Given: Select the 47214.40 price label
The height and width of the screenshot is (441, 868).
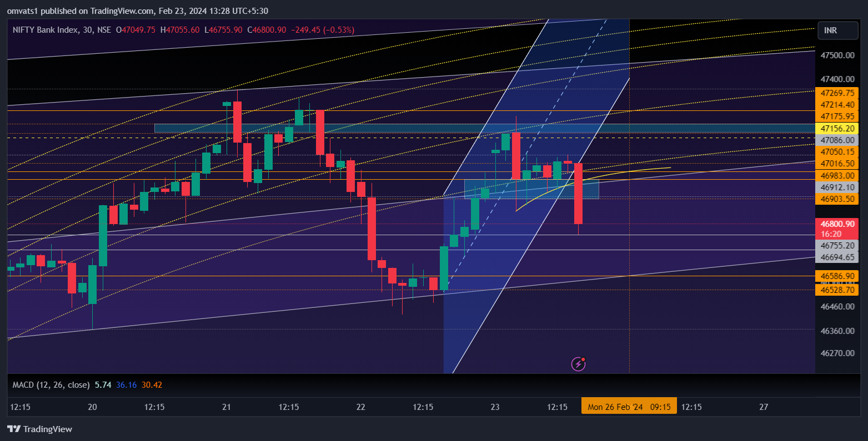Looking at the screenshot, I should (836, 105).
